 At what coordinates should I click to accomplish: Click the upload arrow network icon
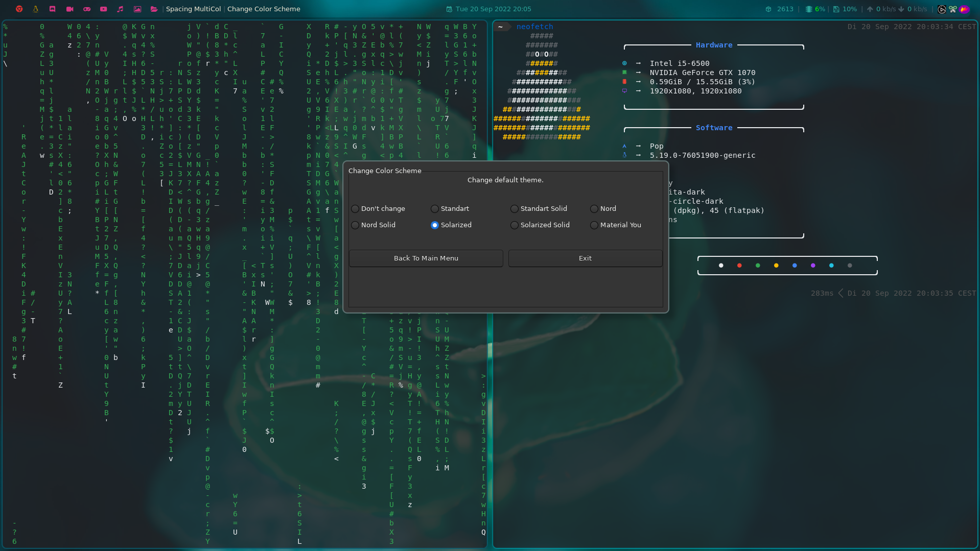870,9
